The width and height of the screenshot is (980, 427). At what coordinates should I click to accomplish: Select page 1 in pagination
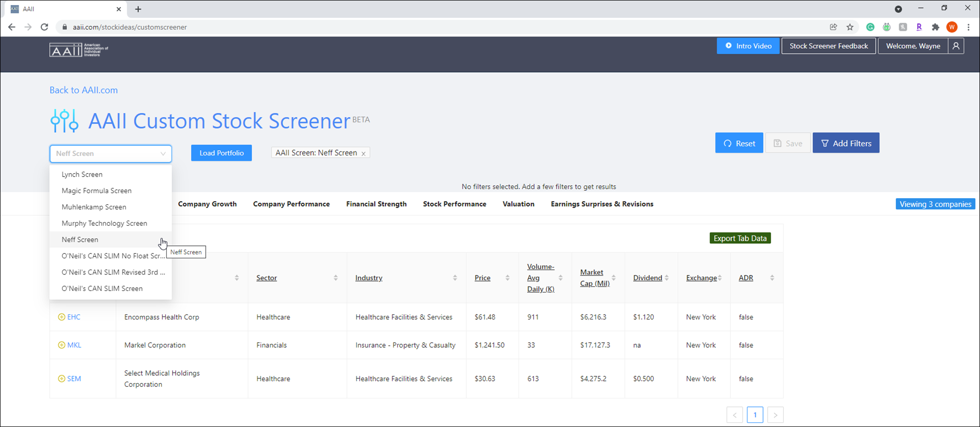[x=755, y=415]
